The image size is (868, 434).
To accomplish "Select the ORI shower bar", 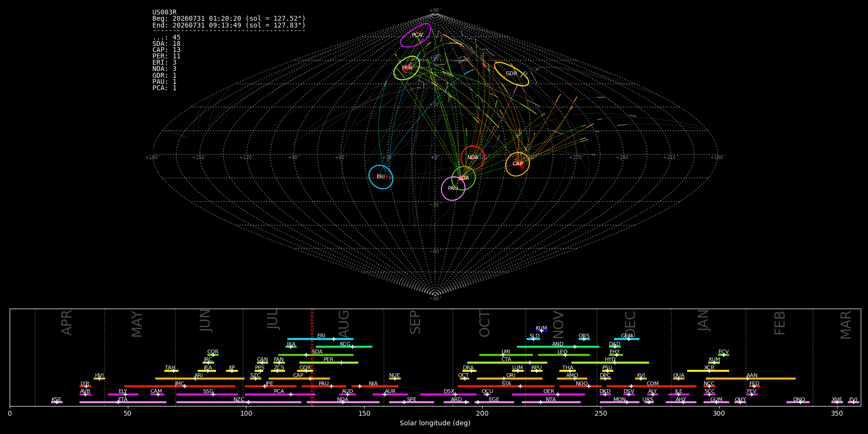I will pyautogui.click(x=510, y=379).
